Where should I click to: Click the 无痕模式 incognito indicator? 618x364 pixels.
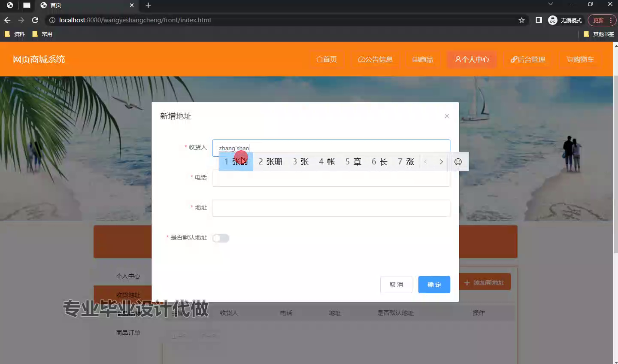[565, 20]
